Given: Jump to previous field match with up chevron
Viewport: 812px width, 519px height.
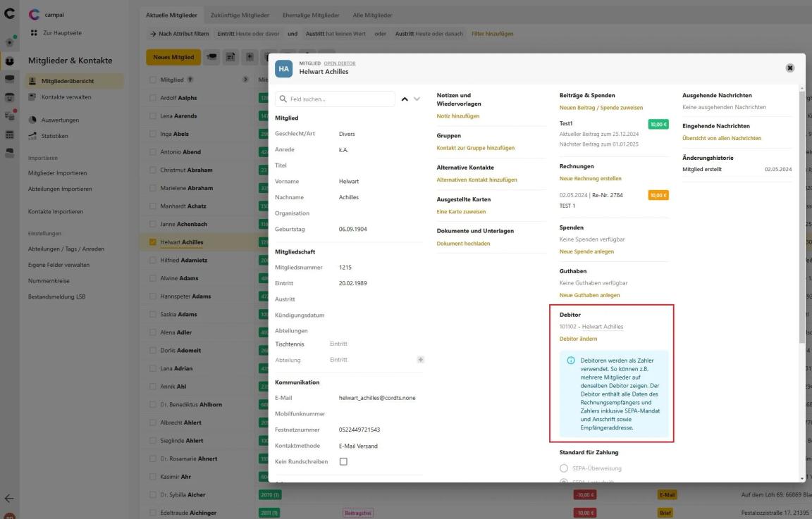Looking at the screenshot, I should pyautogui.click(x=405, y=99).
